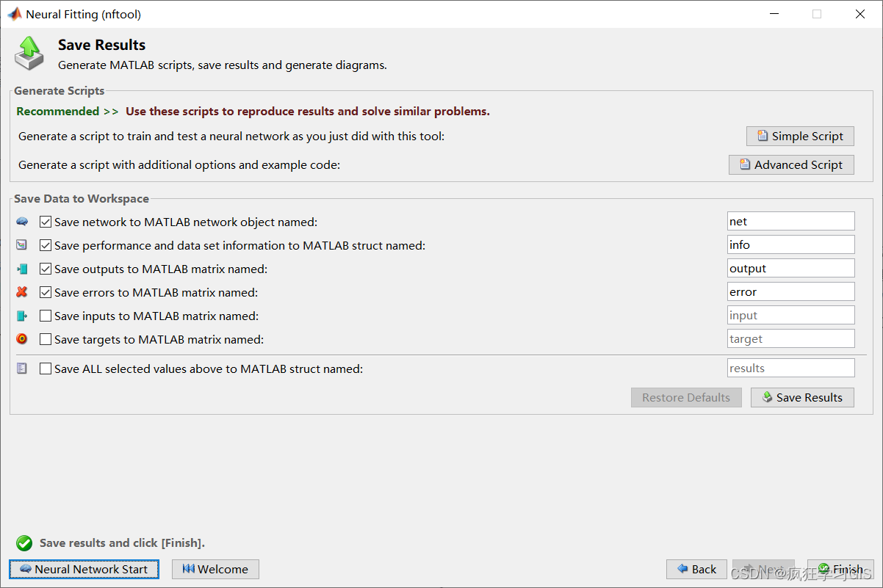Click the 'input' name field
Viewport: 883px width, 588px height.
(x=790, y=315)
